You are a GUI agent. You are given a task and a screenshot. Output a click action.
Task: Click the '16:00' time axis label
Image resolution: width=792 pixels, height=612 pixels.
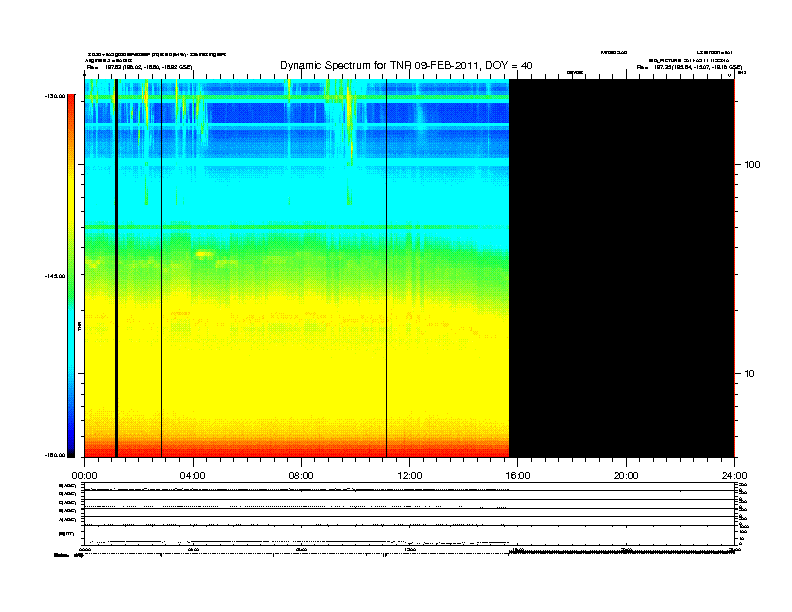point(518,476)
